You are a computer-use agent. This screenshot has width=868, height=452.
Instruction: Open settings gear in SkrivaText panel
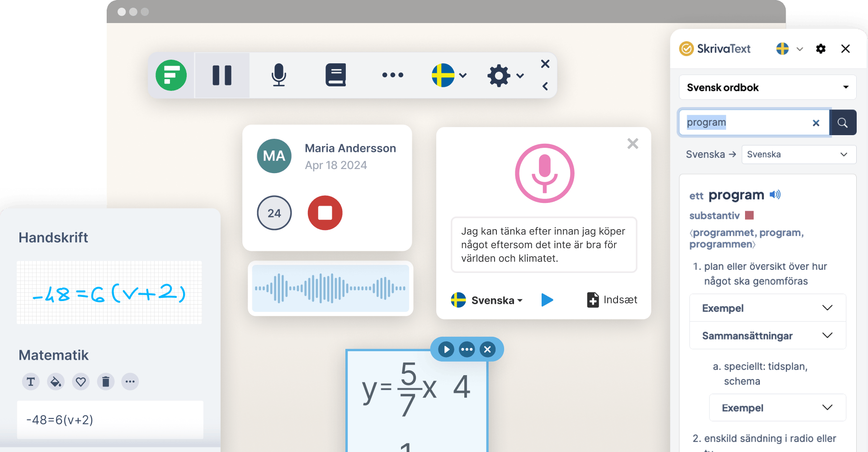821,49
